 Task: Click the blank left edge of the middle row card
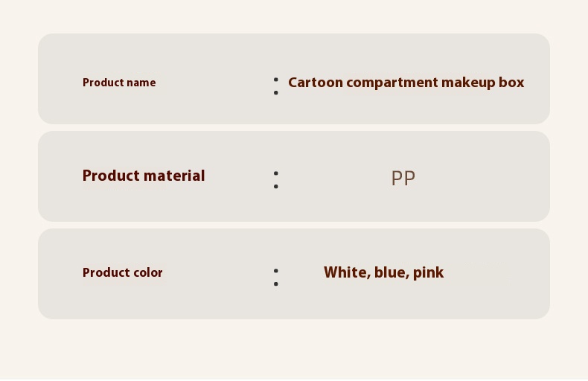click(56, 176)
